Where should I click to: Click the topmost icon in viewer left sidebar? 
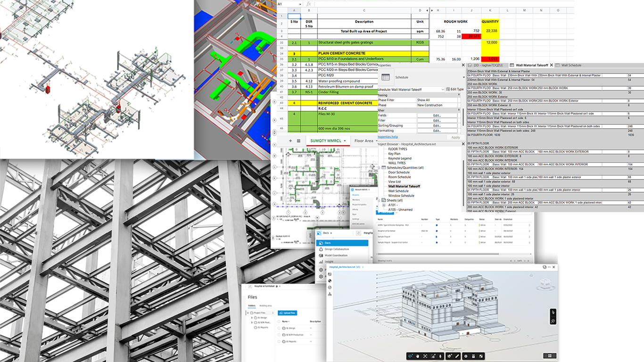pyautogui.click(x=330, y=274)
